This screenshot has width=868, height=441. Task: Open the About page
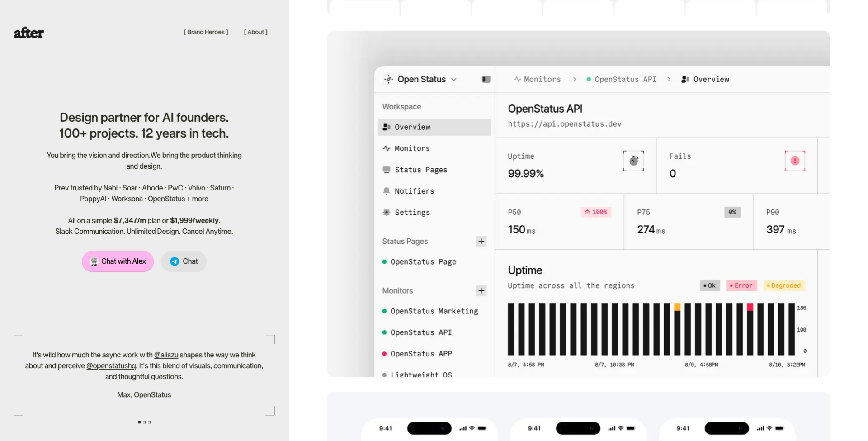pyautogui.click(x=256, y=32)
